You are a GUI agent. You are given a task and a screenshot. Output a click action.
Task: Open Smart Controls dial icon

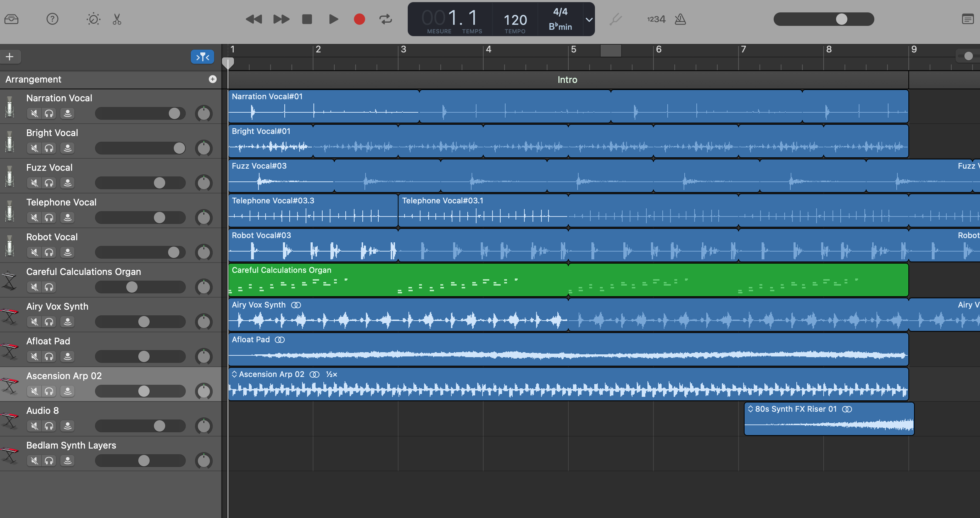coord(93,19)
